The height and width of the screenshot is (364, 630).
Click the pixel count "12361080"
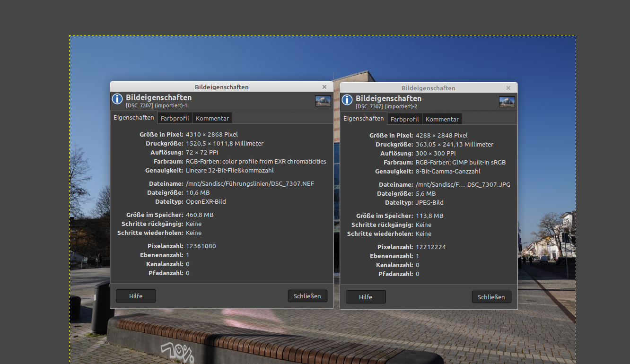[x=201, y=246]
